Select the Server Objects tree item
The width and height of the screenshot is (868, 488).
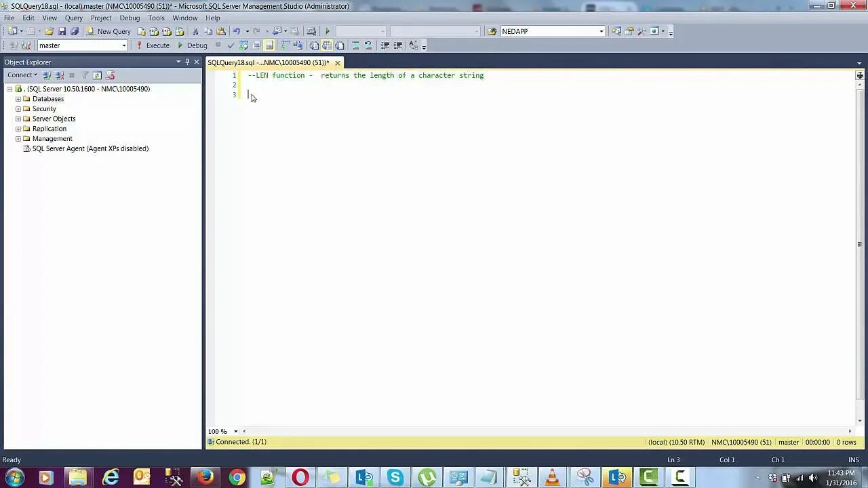click(x=54, y=119)
